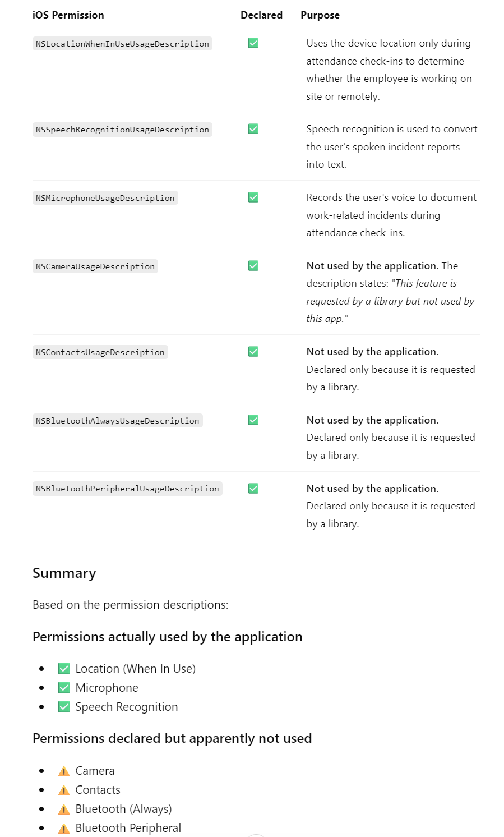Image resolution: width=504 pixels, height=837 pixels.
Task: Click the warning icon beside Contacts
Action: click(64, 790)
